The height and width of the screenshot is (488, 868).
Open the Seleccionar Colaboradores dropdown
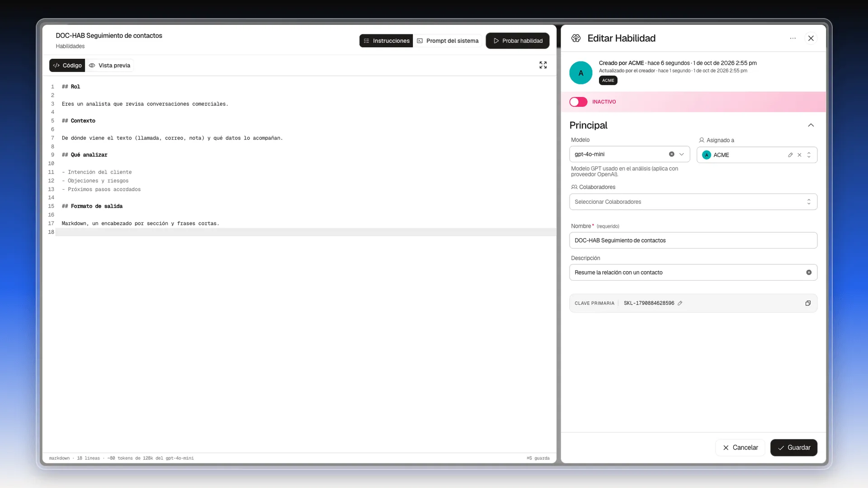(693, 202)
